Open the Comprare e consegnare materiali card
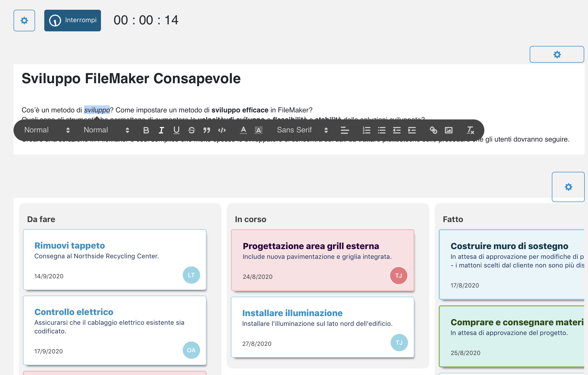The width and height of the screenshot is (588, 375). 512,336
